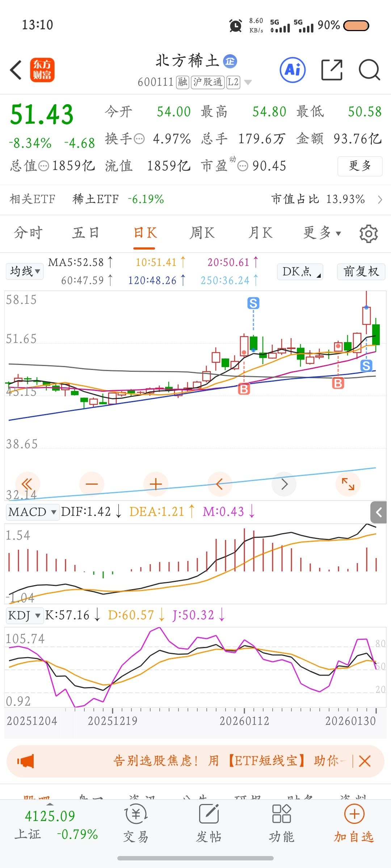Switch to 分时 tab
The width and height of the screenshot is (391, 868).
pos(28,233)
